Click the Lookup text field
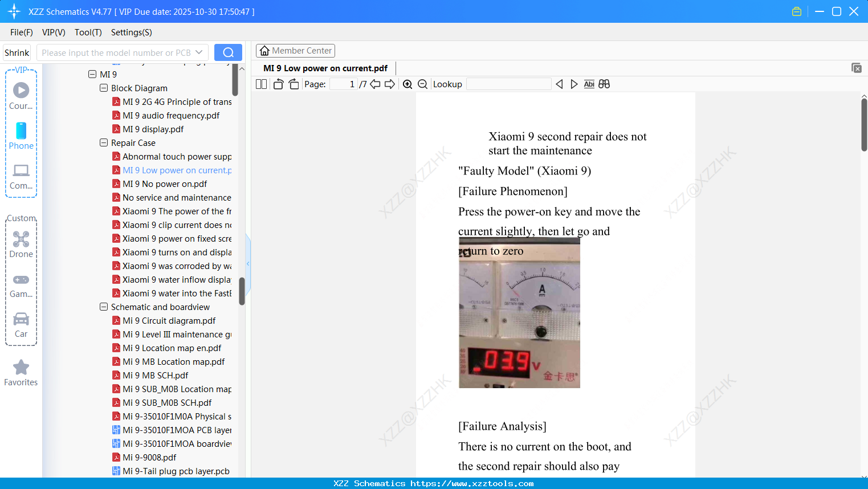 pos(509,84)
